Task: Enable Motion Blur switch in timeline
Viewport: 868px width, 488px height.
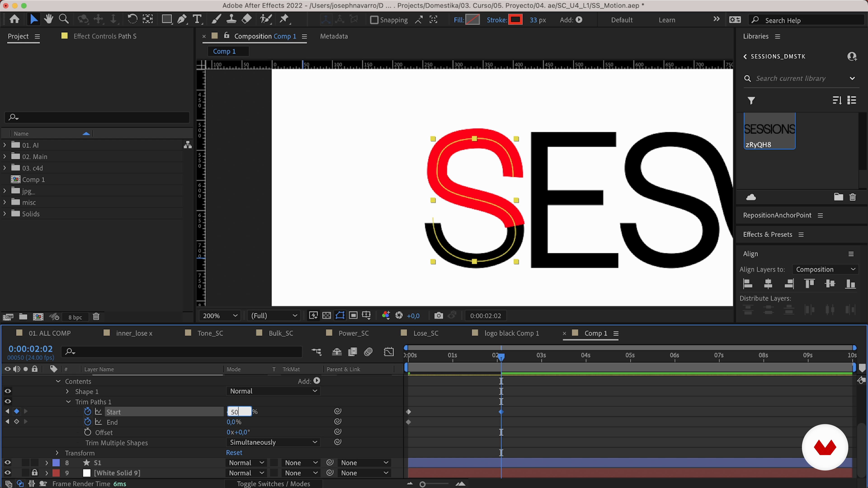Action: coord(368,352)
